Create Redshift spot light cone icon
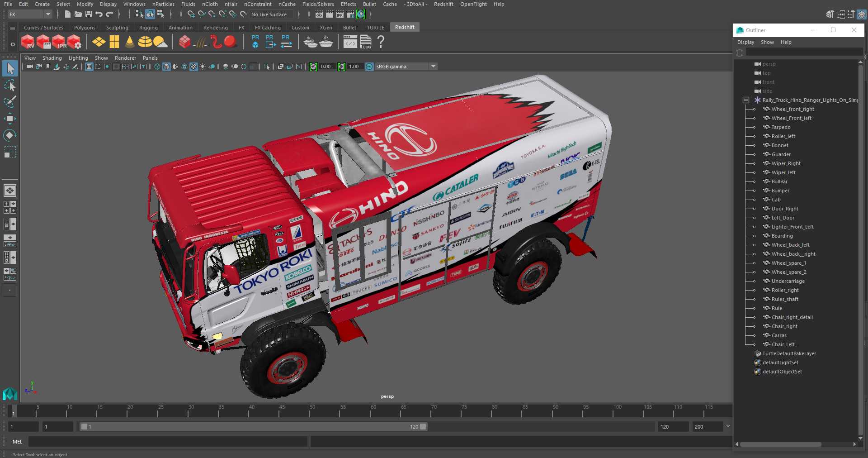Screen dimensions: 868x458 point(130,42)
